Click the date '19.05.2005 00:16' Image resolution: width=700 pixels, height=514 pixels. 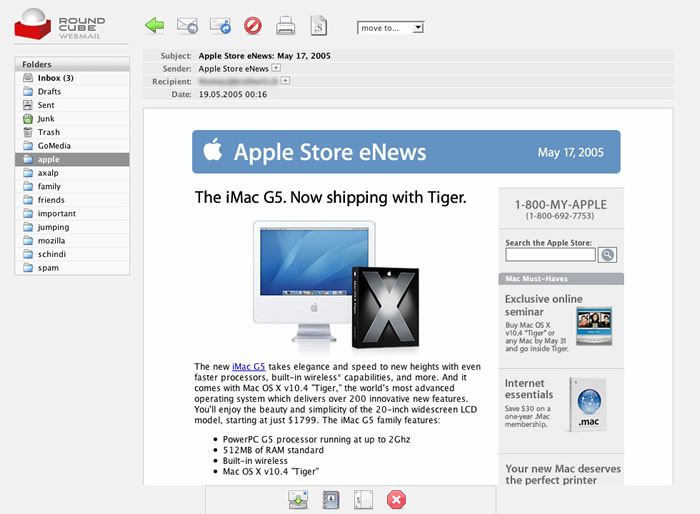coord(233,94)
